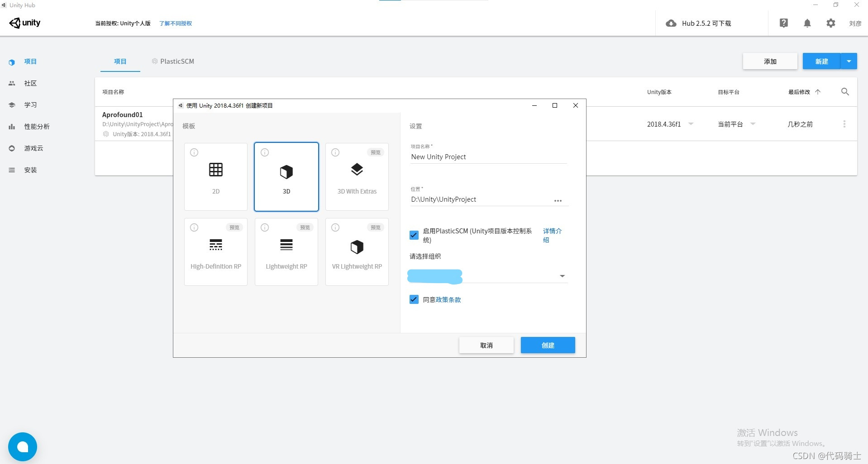Image resolution: width=868 pixels, height=464 pixels.
Task: Click the 创建 create button
Action: click(x=548, y=345)
